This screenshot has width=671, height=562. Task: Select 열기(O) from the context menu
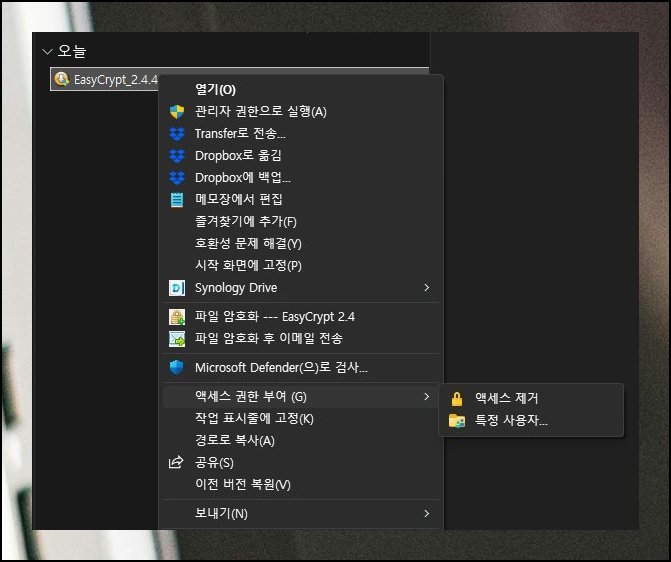[x=301, y=89]
